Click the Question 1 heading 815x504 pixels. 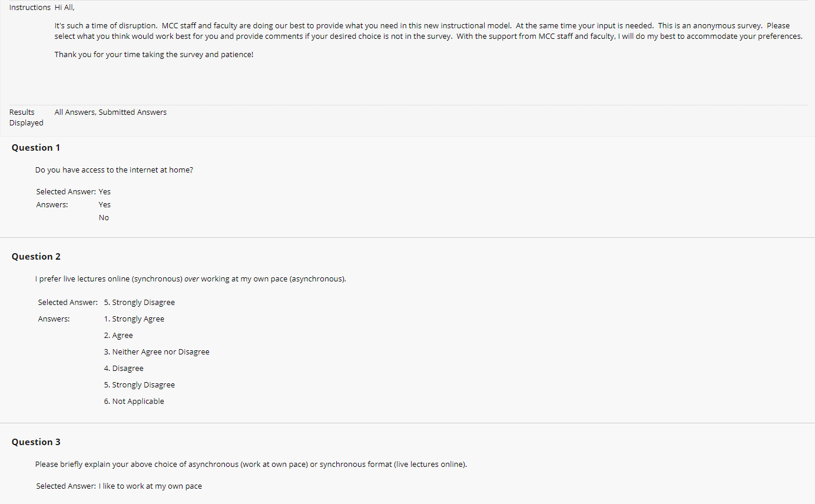tap(36, 148)
